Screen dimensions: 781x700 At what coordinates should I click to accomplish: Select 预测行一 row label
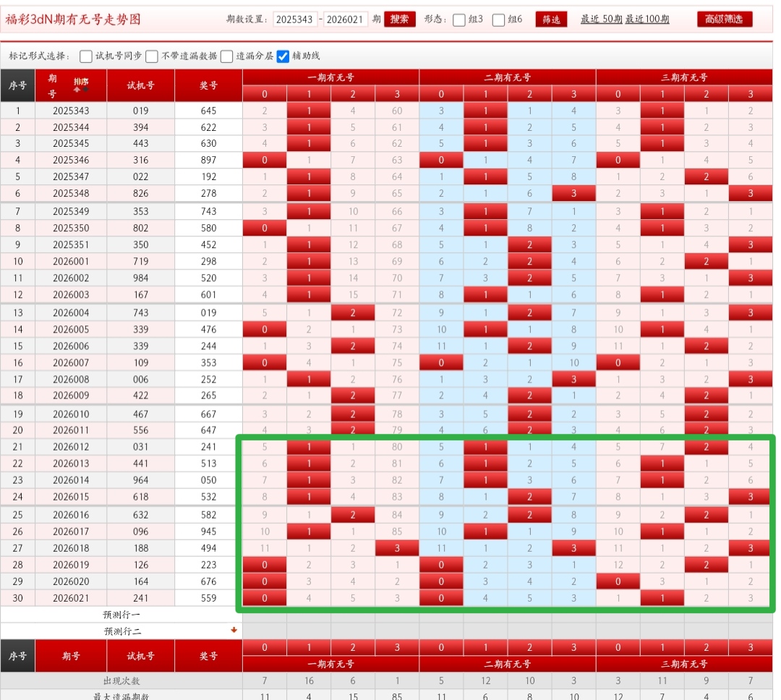[x=122, y=615]
